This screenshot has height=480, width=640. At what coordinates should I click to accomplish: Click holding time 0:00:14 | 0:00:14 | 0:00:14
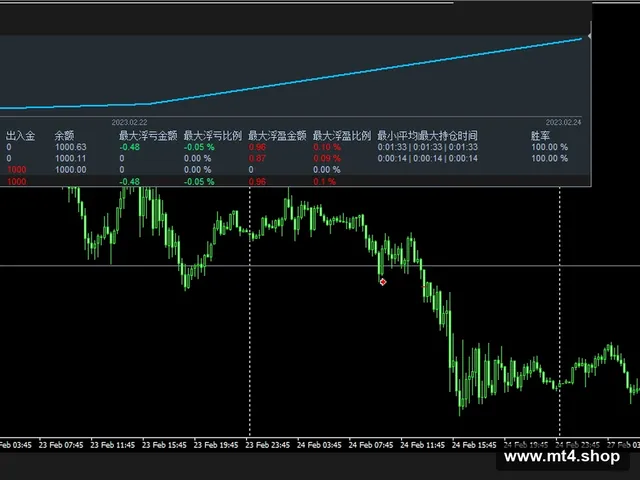[x=427, y=158]
